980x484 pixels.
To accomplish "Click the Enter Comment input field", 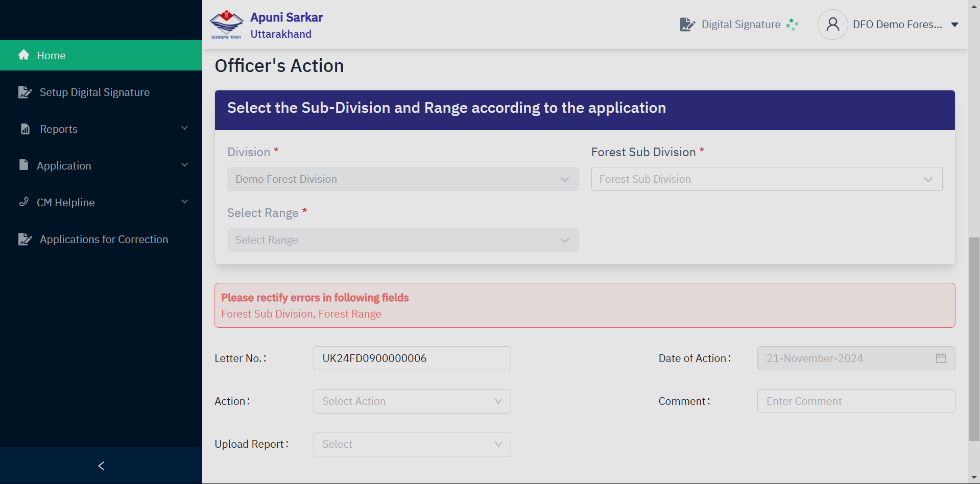I will pyautogui.click(x=856, y=401).
